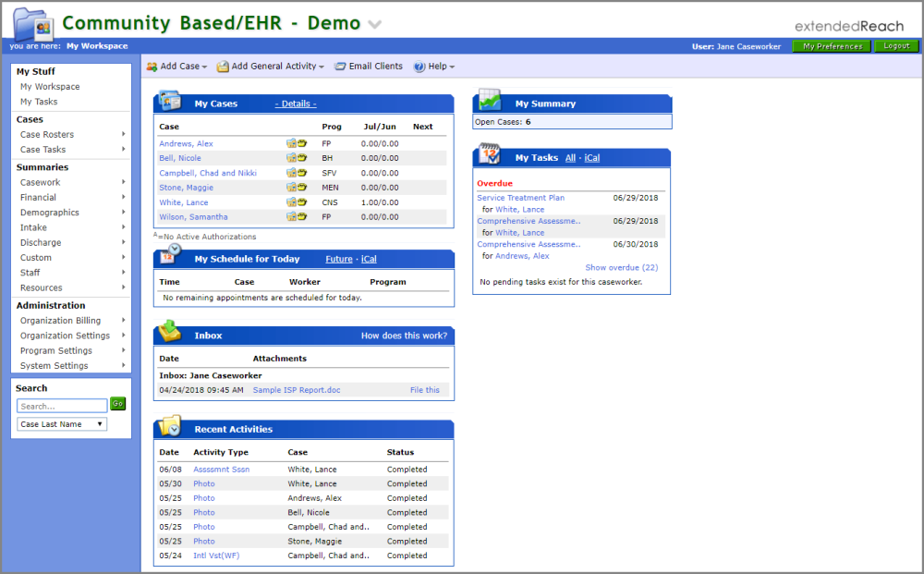Open the Sample ISP Report.doc attachment
This screenshot has height=574, width=924.
[297, 390]
